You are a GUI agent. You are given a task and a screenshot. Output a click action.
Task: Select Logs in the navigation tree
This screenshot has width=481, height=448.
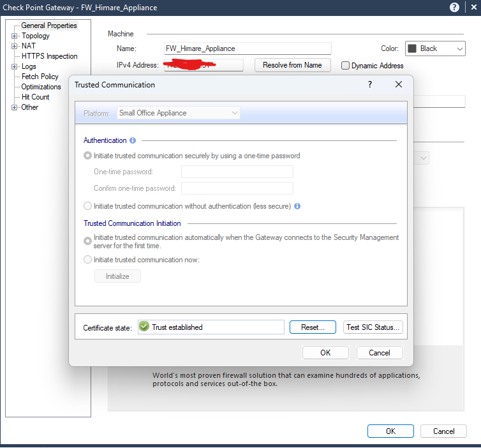tap(29, 66)
